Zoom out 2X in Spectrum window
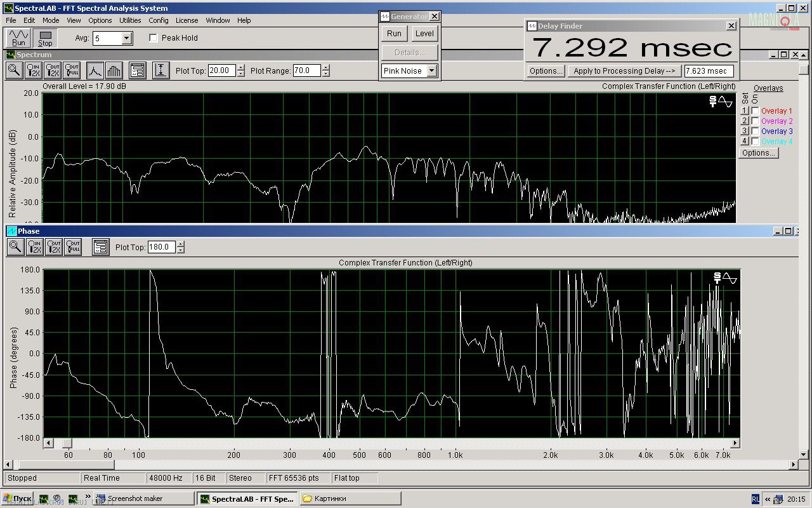812x508 pixels. click(53, 70)
